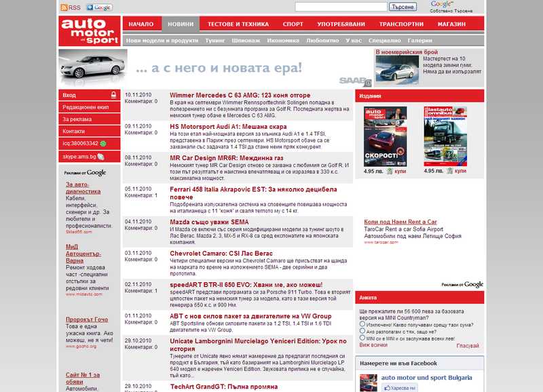Select poll option 'MINI си е MINI'
This screenshot has width=543, height=392.
pos(362,338)
